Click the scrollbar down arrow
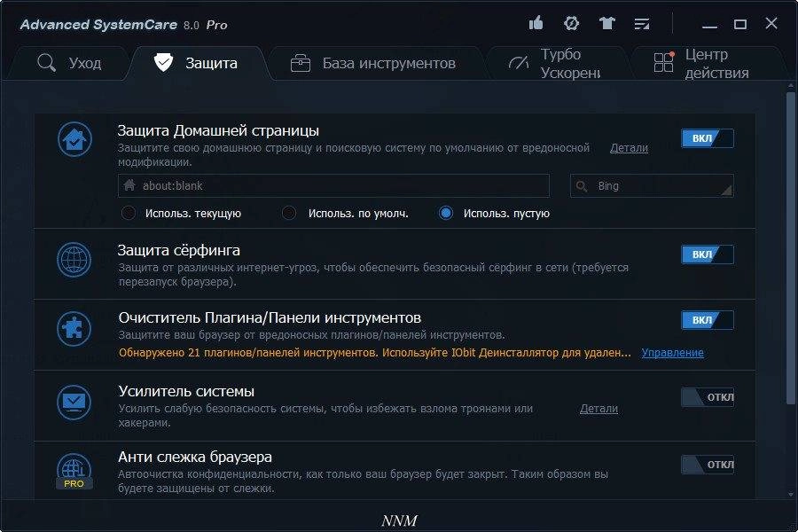This screenshot has width=798, height=532. click(790, 494)
